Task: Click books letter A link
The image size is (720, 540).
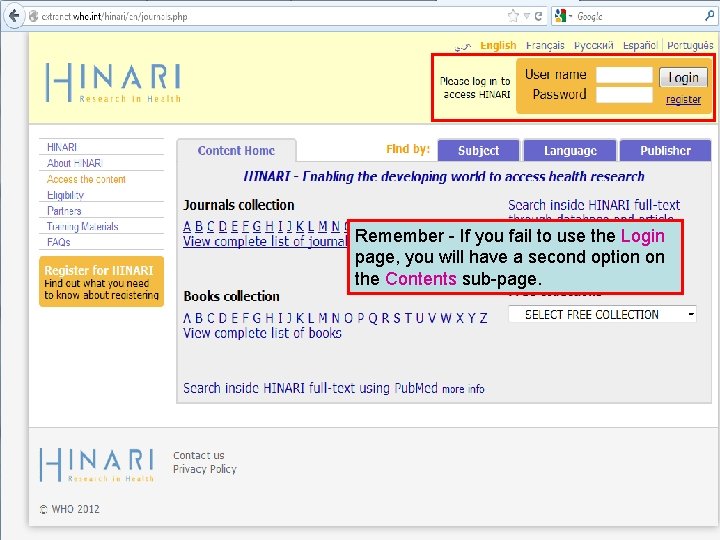Action: (x=187, y=318)
